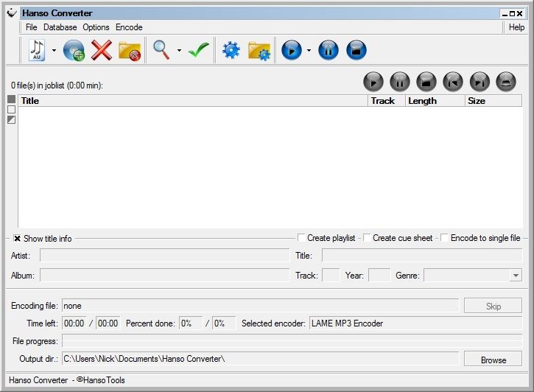Click the magnifier database query icon
This screenshot has height=392, width=534.
[161, 49]
